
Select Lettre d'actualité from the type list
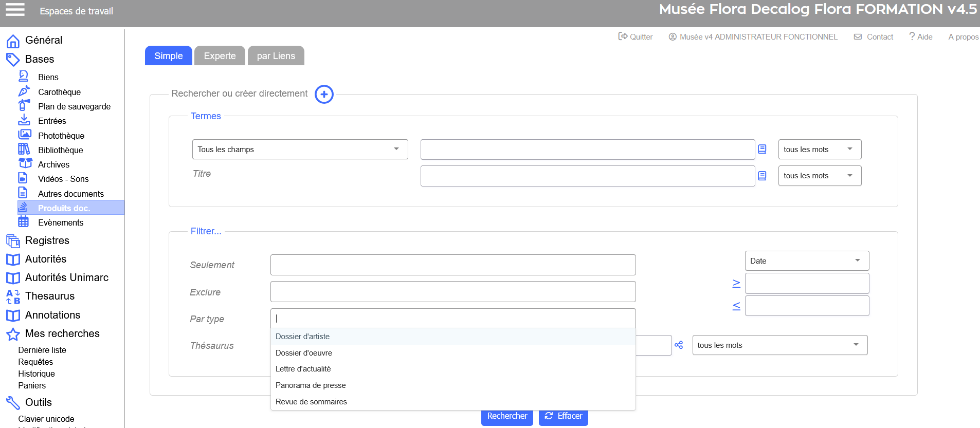pyautogui.click(x=453, y=369)
